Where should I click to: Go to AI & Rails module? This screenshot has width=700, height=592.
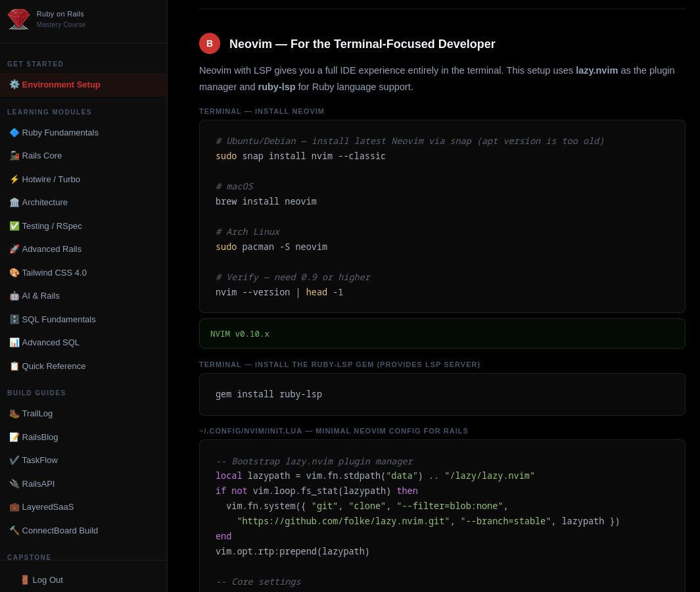pos(83,296)
